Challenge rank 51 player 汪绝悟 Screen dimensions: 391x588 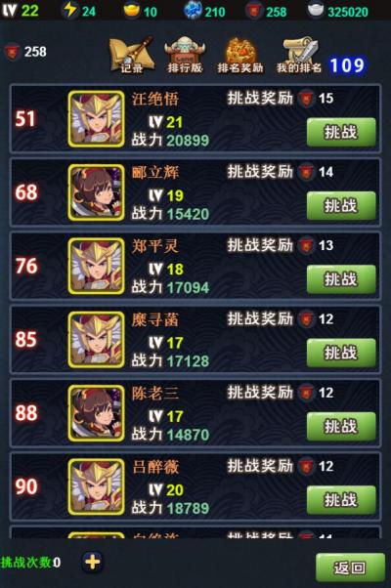point(341,132)
